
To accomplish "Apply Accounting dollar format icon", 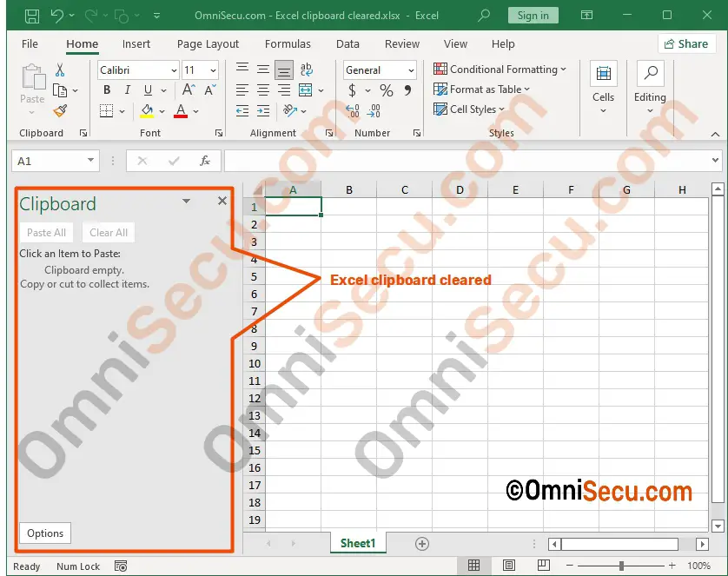I will [353, 90].
